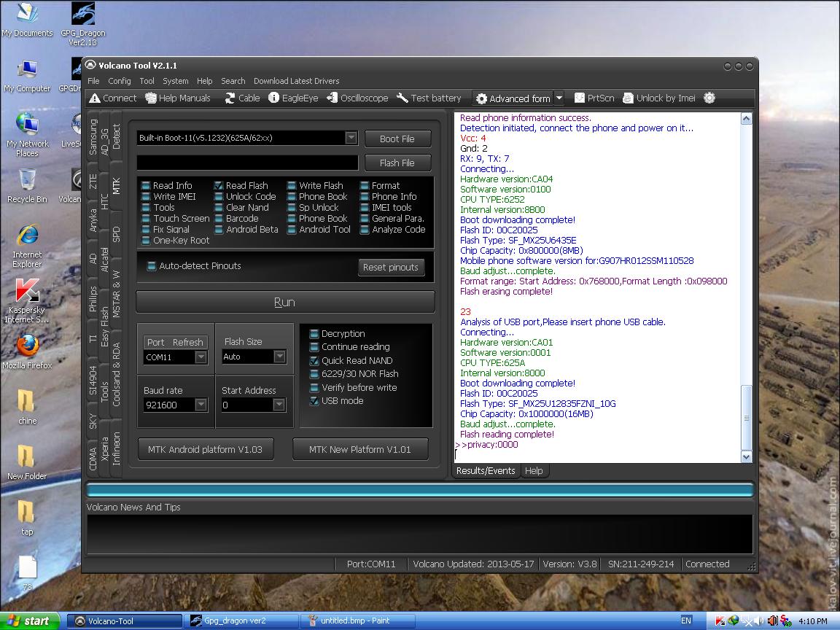The image size is (840, 630).
Task: Click log scrollbar up arrow
Action: pos(746,119)
